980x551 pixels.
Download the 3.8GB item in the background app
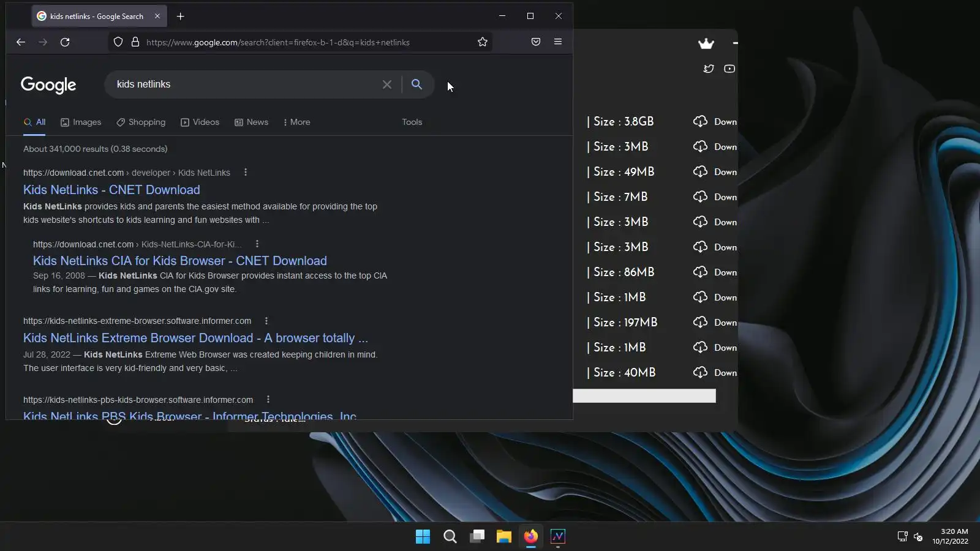pyautogui.click(x=715, y=121)
